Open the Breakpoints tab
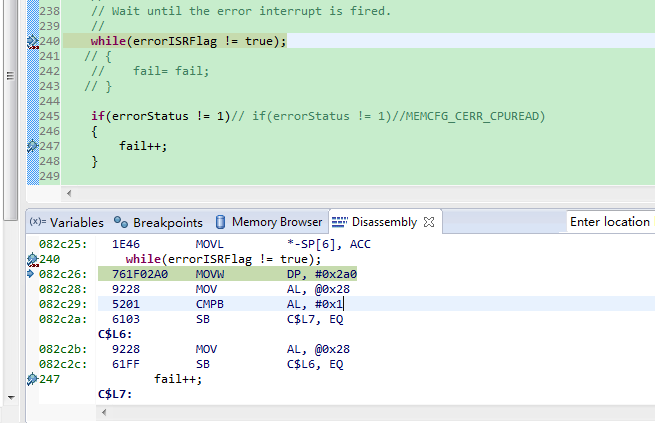This screenshot has height=423, width=655. coord(167,222)
